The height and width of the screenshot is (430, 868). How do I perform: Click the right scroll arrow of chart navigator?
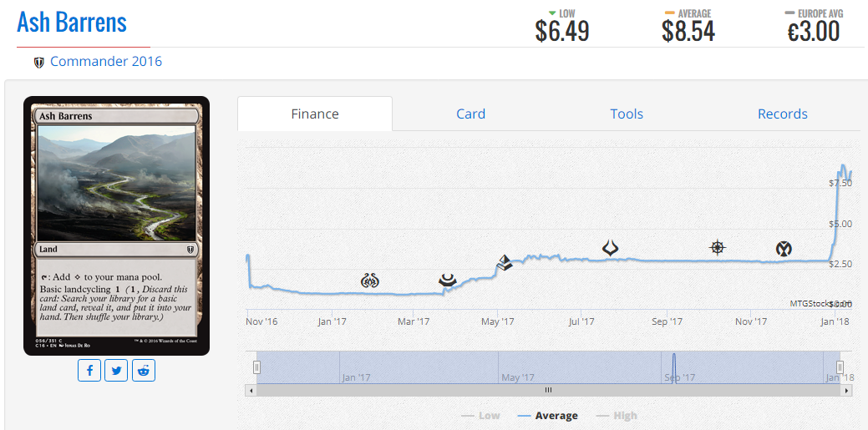[x=846, y=390]
